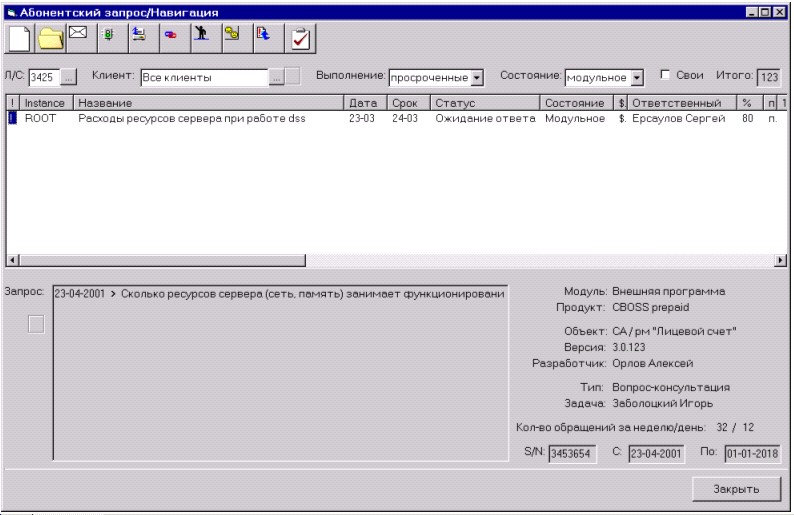Viewport: 794px width, 515px height.
Task: Click the percent column header
Action: tap(749, 103)
